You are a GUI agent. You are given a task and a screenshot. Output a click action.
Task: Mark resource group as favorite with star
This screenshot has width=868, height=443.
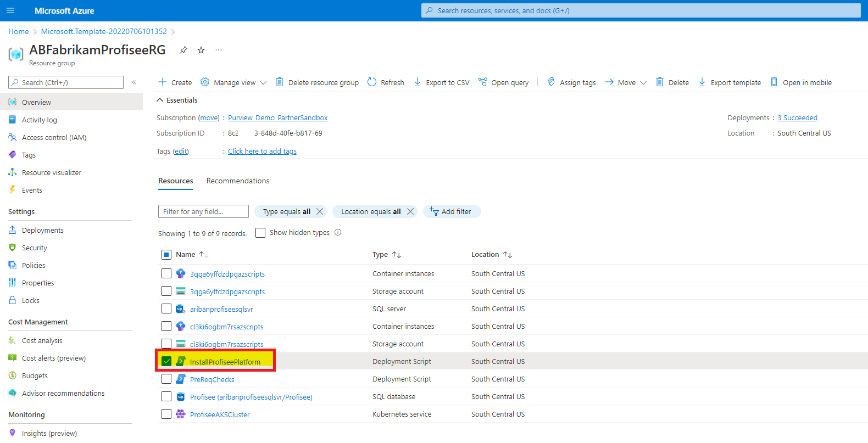[x=201, y=50]
